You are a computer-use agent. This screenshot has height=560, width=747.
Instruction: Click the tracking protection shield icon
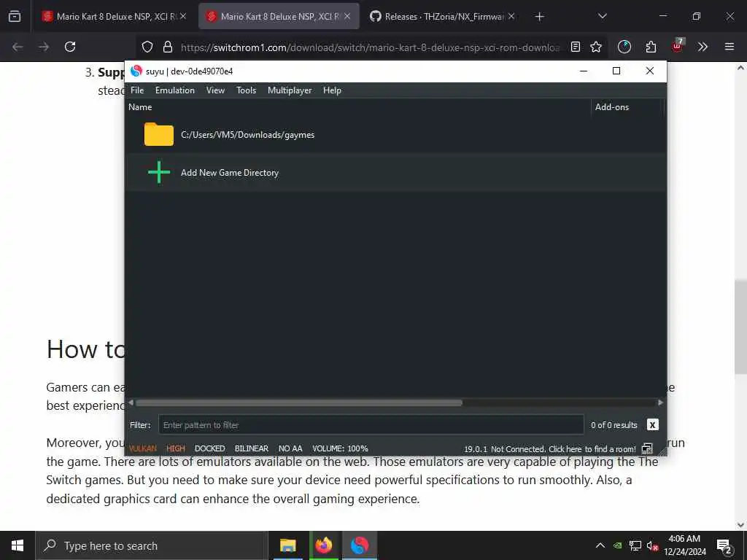pyautogui.click(x=147, y=47)
